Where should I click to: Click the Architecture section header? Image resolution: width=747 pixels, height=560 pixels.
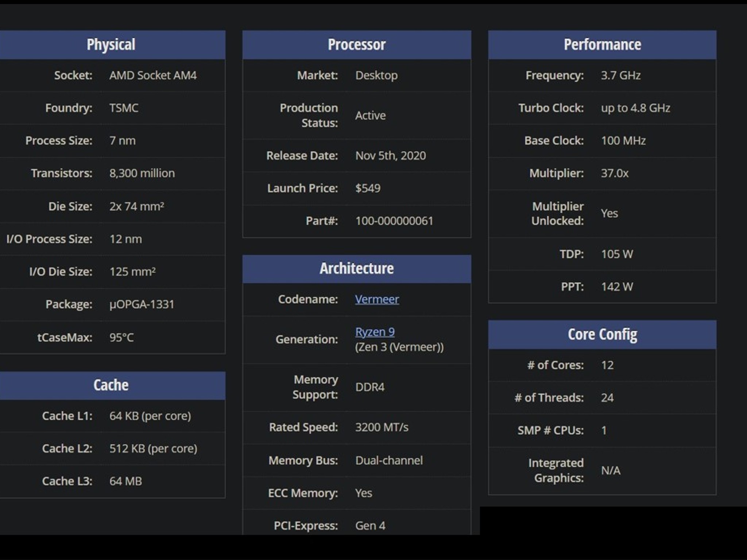click(x=357, y=268)
